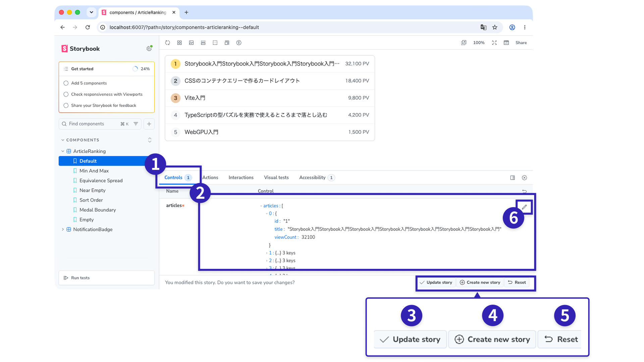Select the components / ArticleRanking browser tab

(139, 12)
